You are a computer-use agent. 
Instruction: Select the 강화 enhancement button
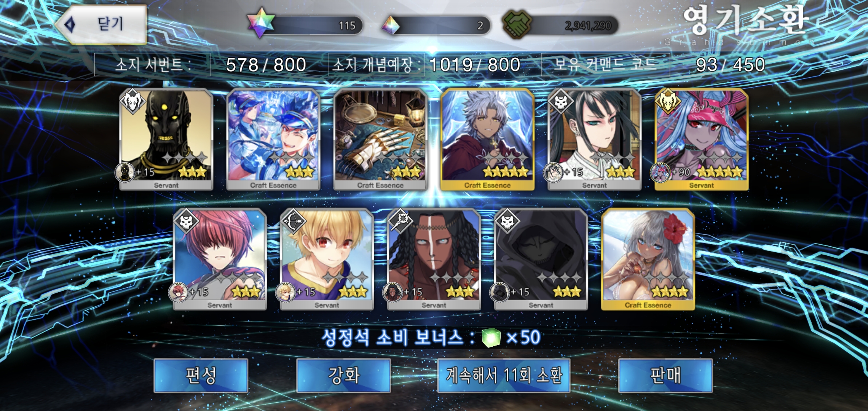(344, 375)
